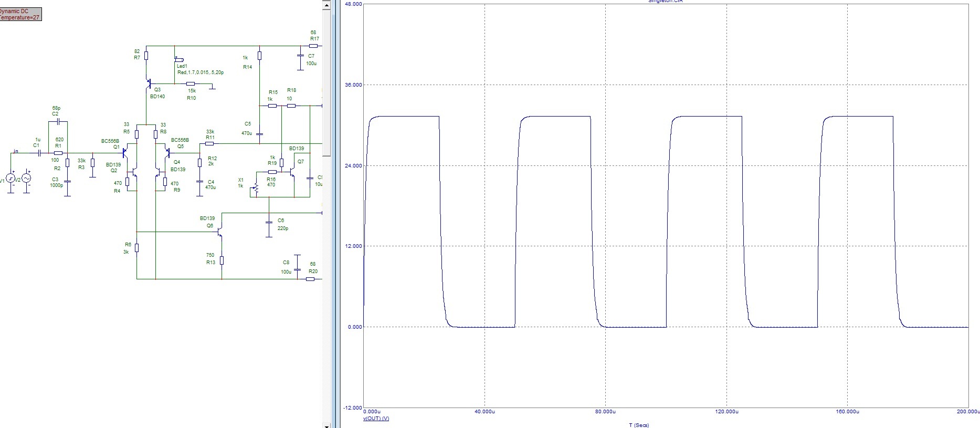Select resistor R15 1k symbol
The image size is (980, 428).
272,106
